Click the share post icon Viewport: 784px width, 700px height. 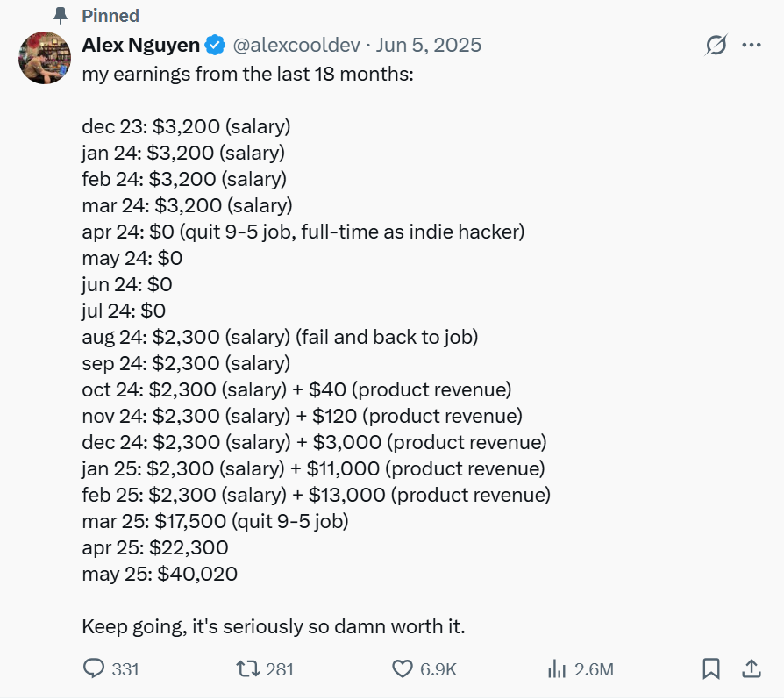click(x=752, y=668)
